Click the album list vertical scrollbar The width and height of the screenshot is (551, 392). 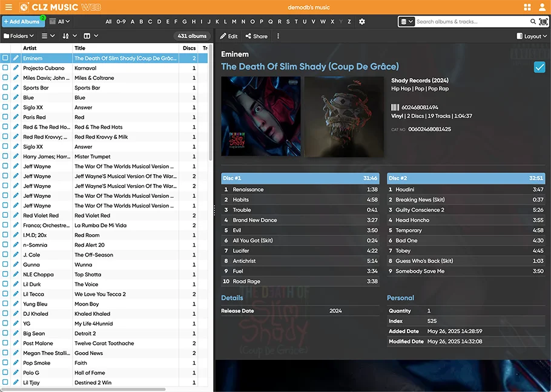click(x=211, y=102)
